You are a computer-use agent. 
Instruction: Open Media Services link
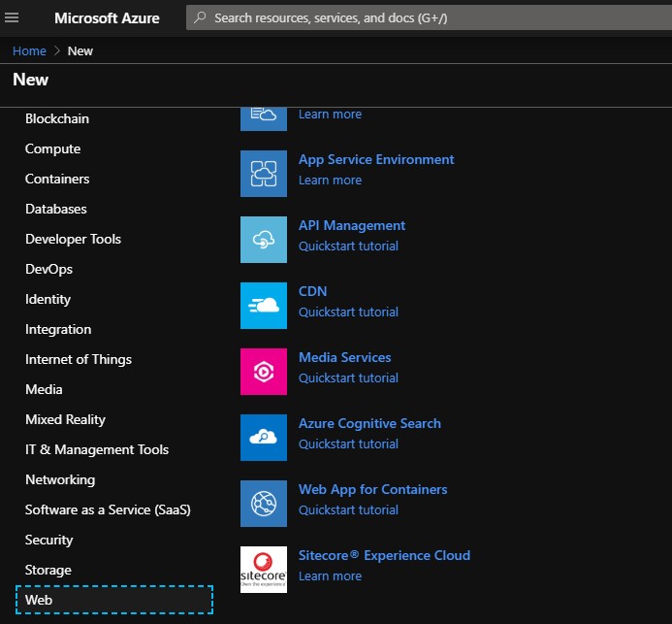click(x=344, y=357)
